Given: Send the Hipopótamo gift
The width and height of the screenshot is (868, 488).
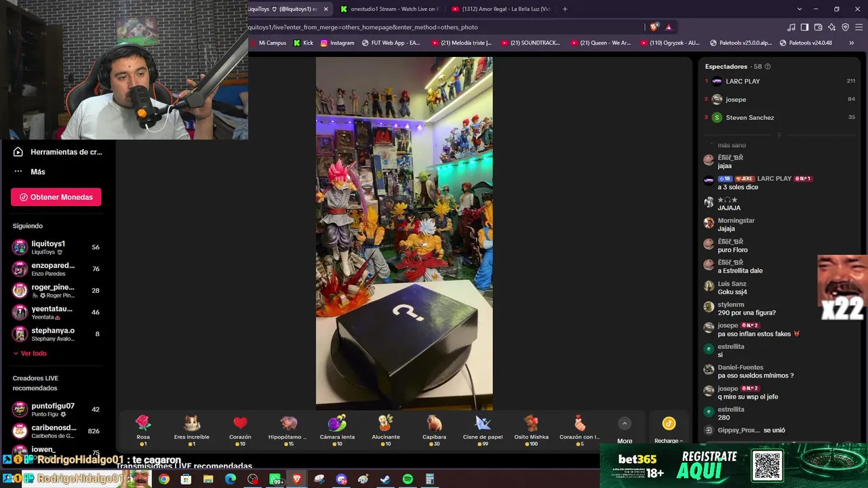Looking at the screenshot, I should 289,430.
